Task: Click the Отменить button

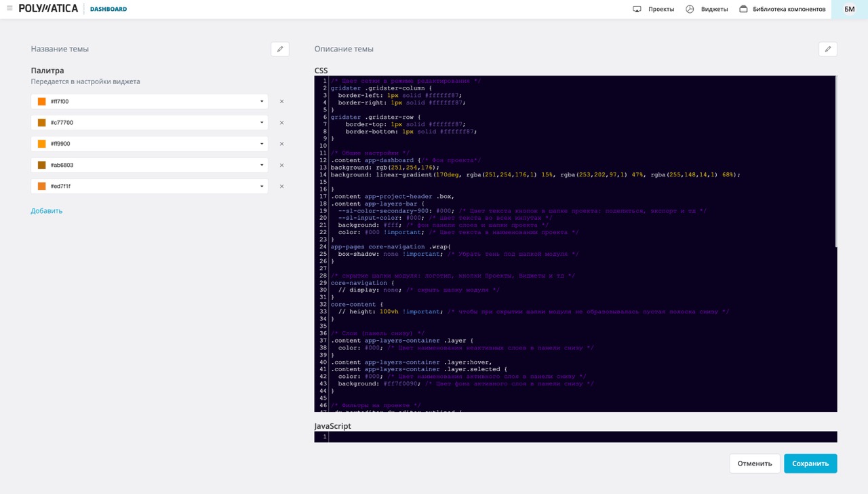Action: (x=755, y=463)
